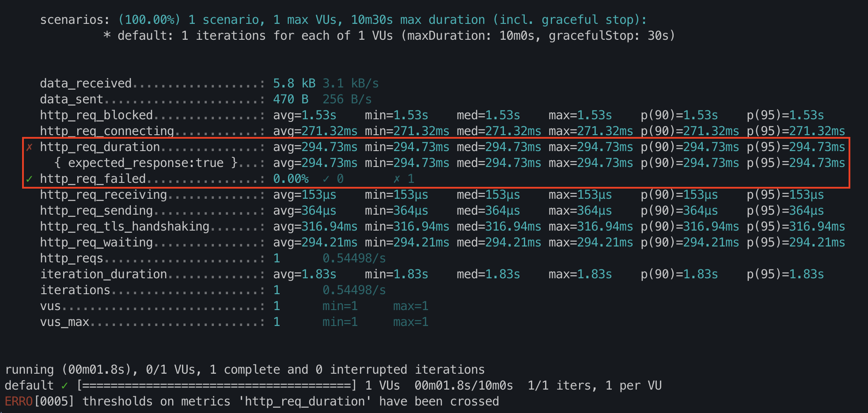
Task: Click the dim checkmark before 0 in http_req_failed row
Action: [326, 179]
